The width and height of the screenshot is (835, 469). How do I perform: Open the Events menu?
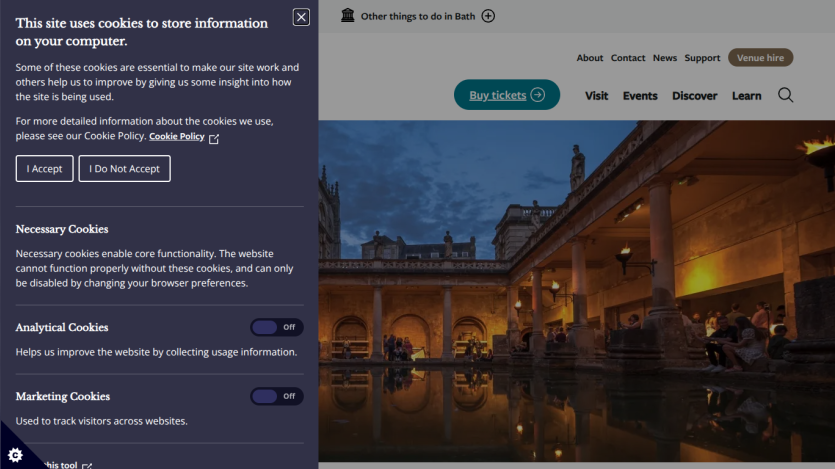tap(640, 96)
